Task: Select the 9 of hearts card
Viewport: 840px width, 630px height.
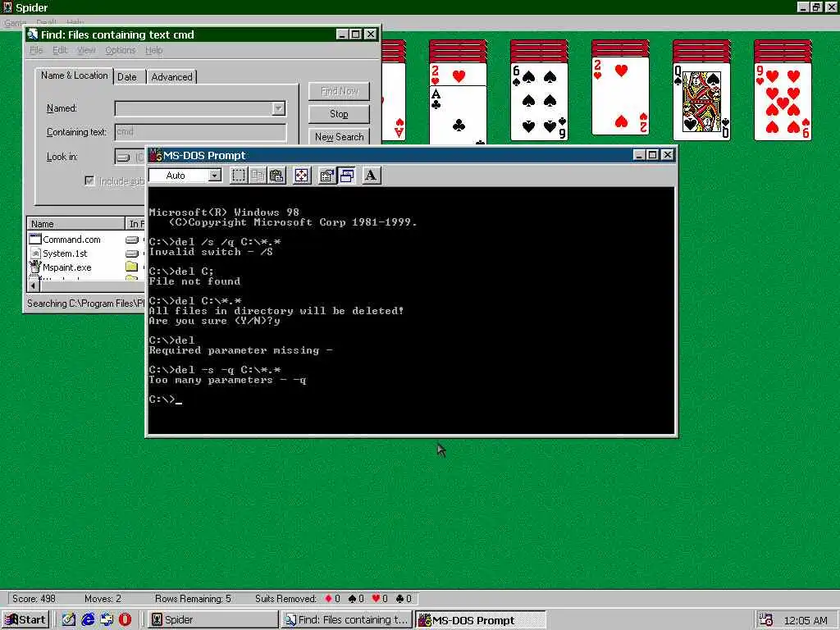Action: 783,102
